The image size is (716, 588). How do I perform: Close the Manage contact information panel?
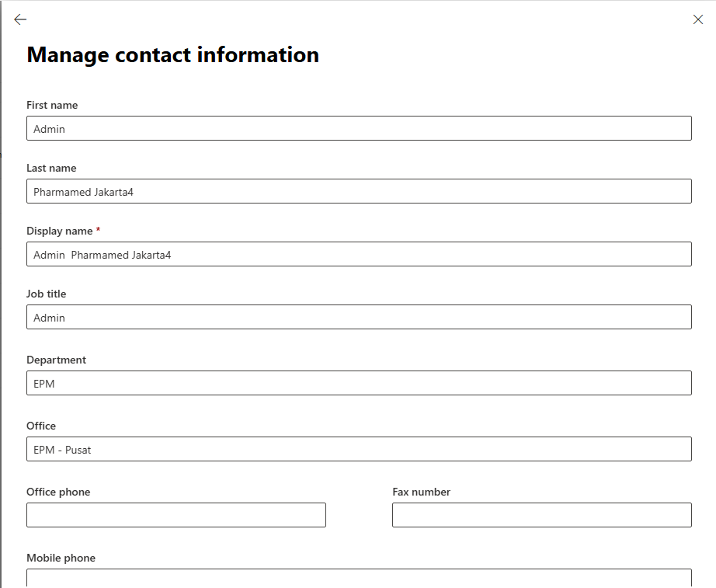click(697, 19)
